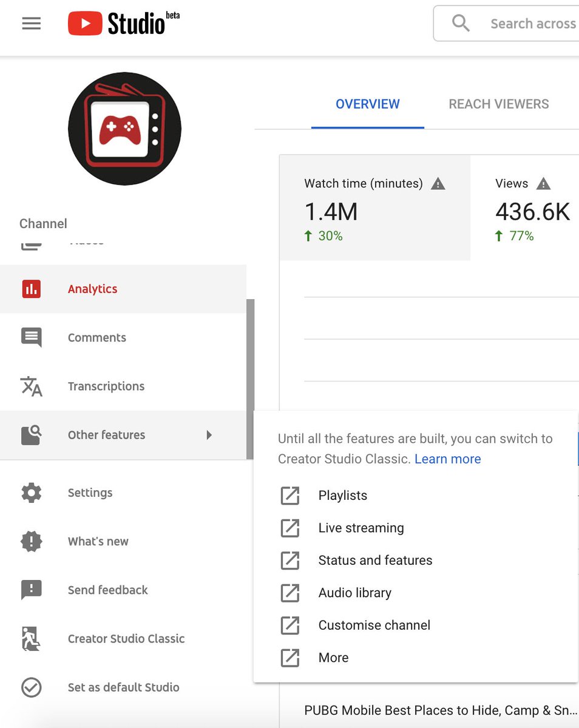Focus the Search across field

(x=506, y=24)
